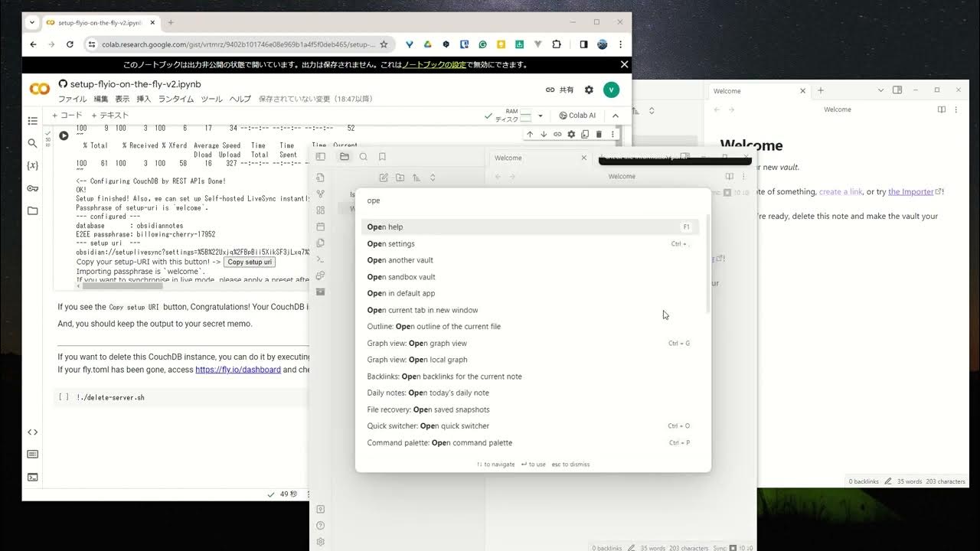Expand RAM and disk resources dropdown
Screen dimensions: 980x551
540,116
